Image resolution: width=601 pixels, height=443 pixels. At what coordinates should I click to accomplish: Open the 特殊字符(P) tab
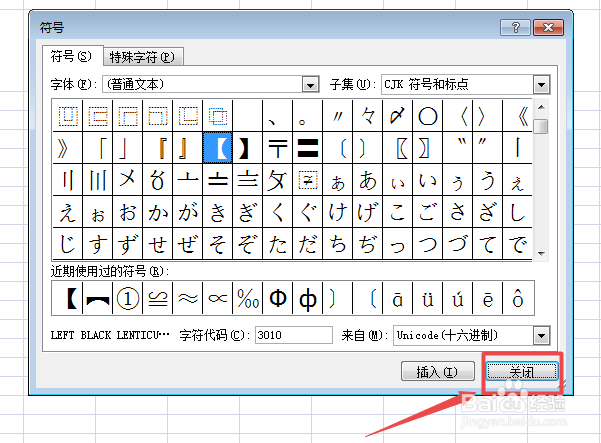(143, 57)
